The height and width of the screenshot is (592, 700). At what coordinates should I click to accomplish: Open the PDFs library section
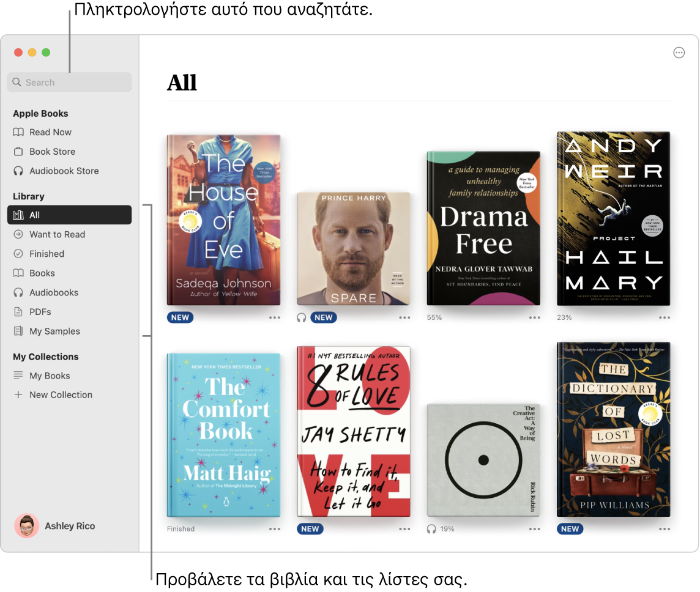[x=69, y=312]
